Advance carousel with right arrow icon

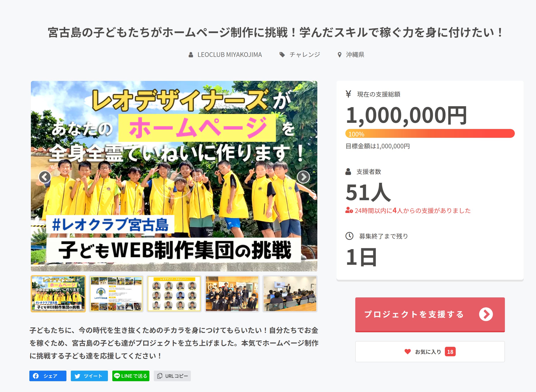[x=303, y=177]
